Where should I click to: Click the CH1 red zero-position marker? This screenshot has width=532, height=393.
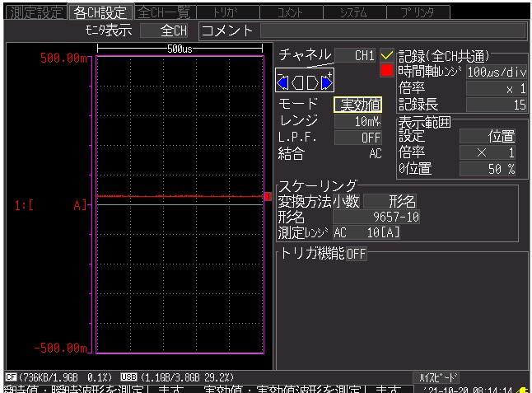tap(268, 196)
